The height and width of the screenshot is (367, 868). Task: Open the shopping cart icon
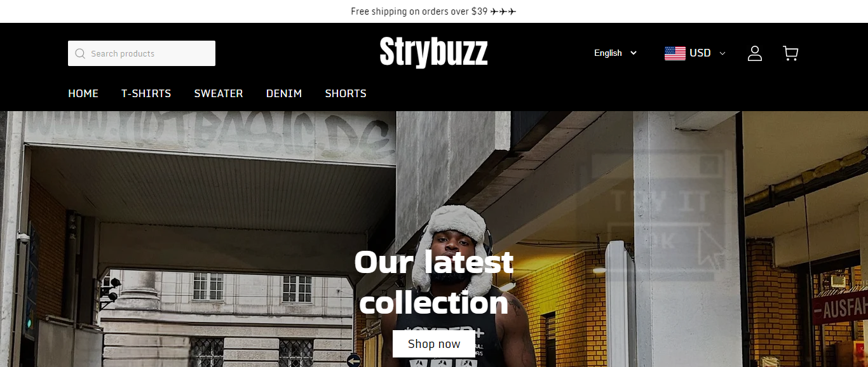tap(790, 53)
